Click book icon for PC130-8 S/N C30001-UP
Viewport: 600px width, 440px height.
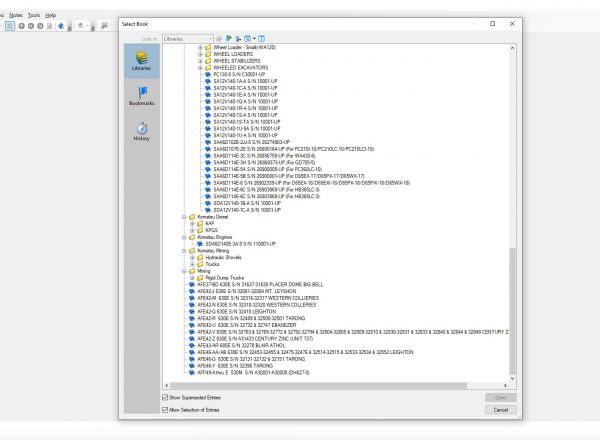(x=208, y=74)
